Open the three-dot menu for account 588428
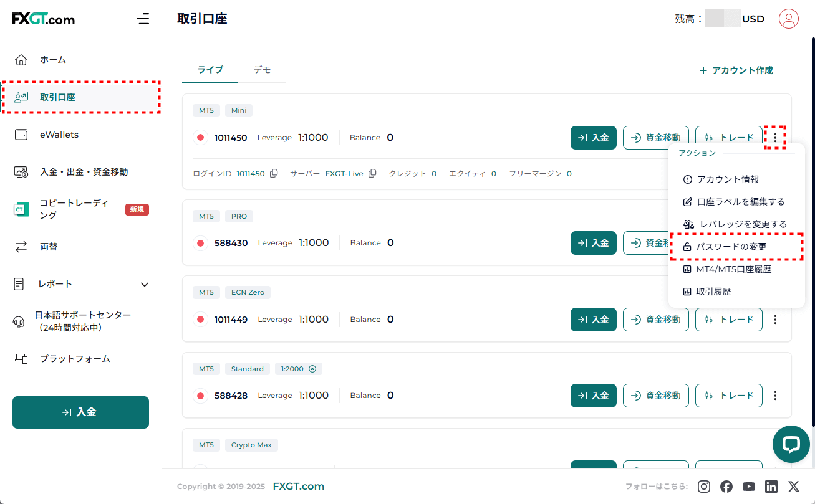This screenshot has width=815, height=504. [775, 396]
